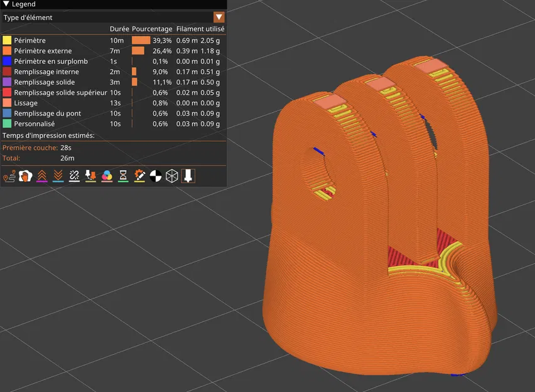This screenshot has height=392, width=535.
Task: Toggle custom G-code gear-pencil icon
Action: (x=139, y=176)
